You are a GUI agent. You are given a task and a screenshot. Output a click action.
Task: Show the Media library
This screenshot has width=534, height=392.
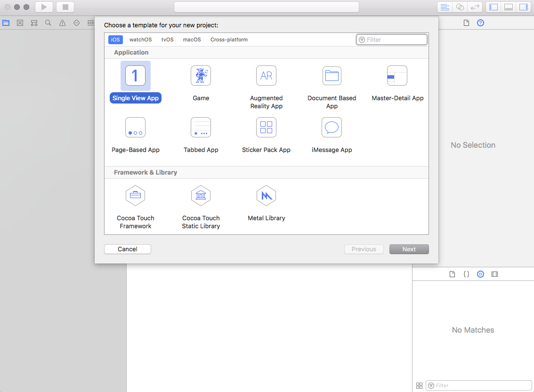pos(494,274)
